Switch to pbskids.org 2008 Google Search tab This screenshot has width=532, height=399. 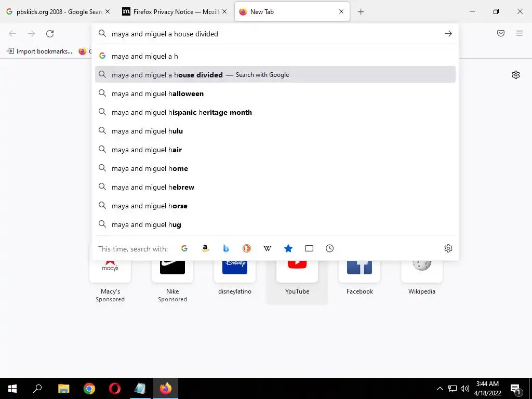coord(58,11)
